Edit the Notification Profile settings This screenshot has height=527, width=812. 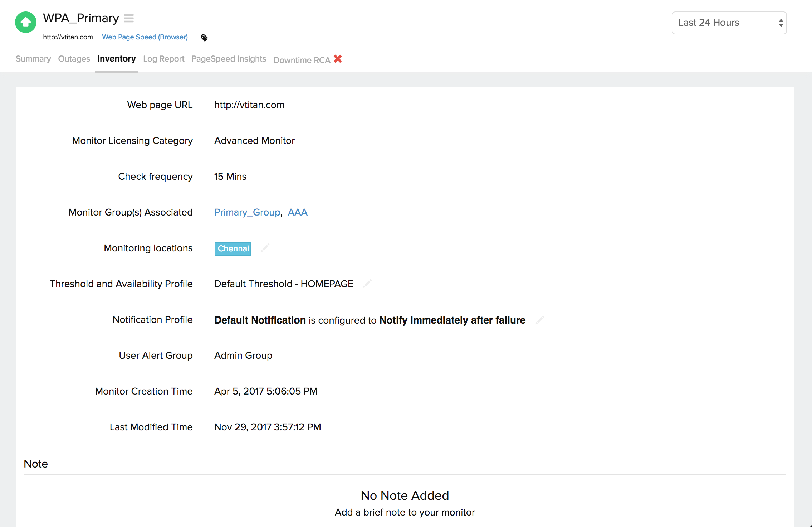tap(539, 320)
